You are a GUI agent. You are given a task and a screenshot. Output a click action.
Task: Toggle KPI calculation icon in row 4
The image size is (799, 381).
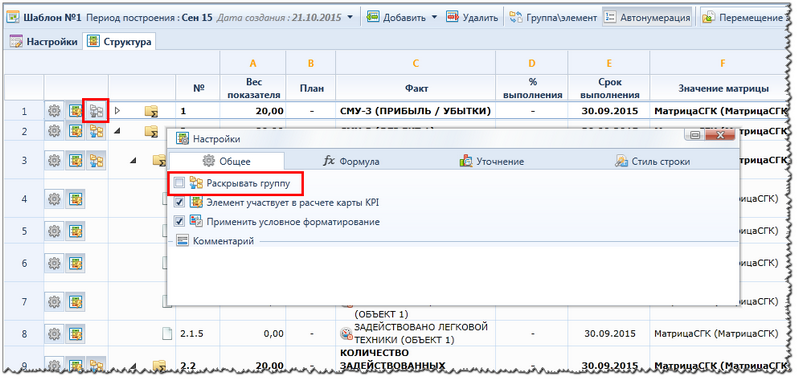(76, 199)
